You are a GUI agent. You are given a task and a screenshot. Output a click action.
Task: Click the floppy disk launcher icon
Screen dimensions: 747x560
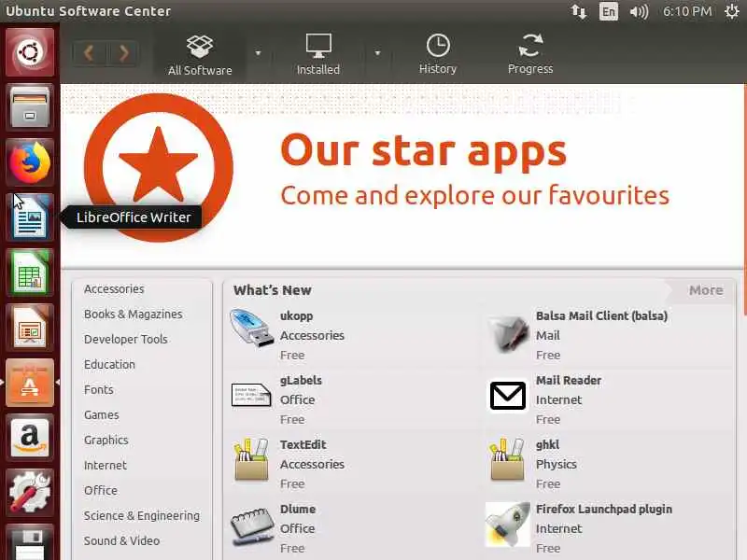[x=30, y=543]
